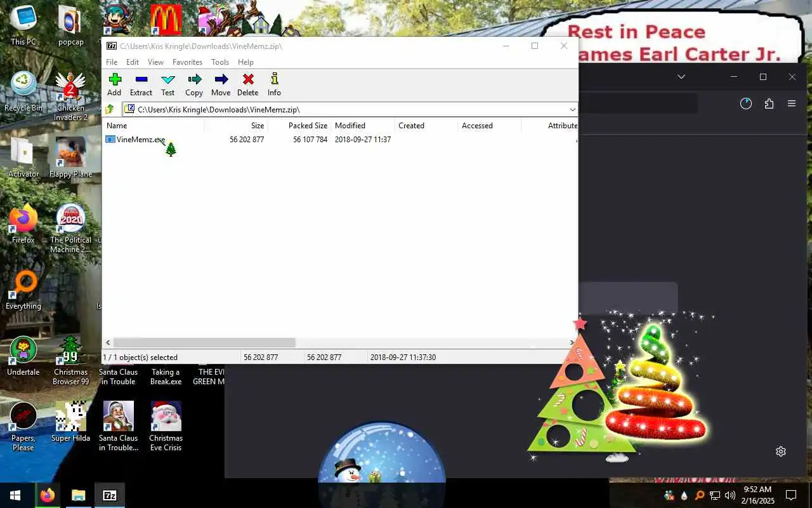812x508 pixels.
Task: Open the Firefox hamburger menu
Action: 792,104
